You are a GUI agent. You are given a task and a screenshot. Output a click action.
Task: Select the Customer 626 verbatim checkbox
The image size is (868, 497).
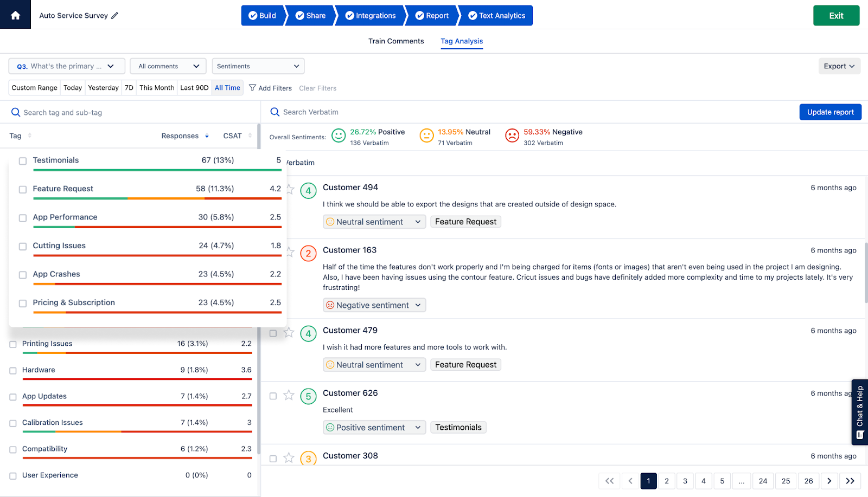[273, 396]
